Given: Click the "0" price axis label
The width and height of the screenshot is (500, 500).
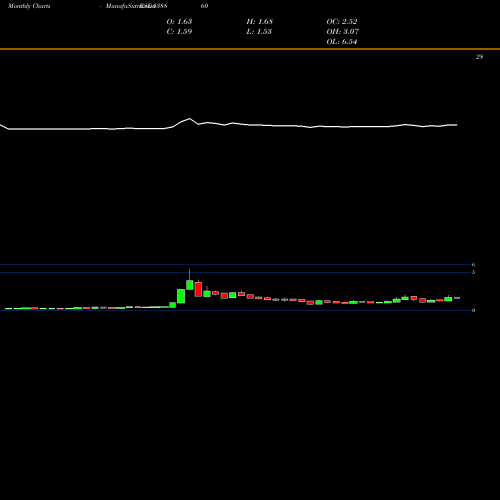Looking at the screenshot, I should 473,310.
